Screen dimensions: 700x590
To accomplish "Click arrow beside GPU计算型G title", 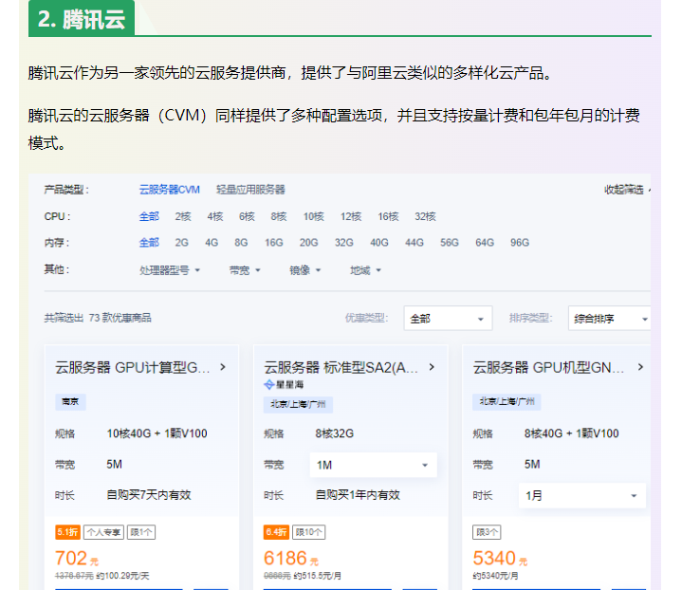I will coord(223,367).
